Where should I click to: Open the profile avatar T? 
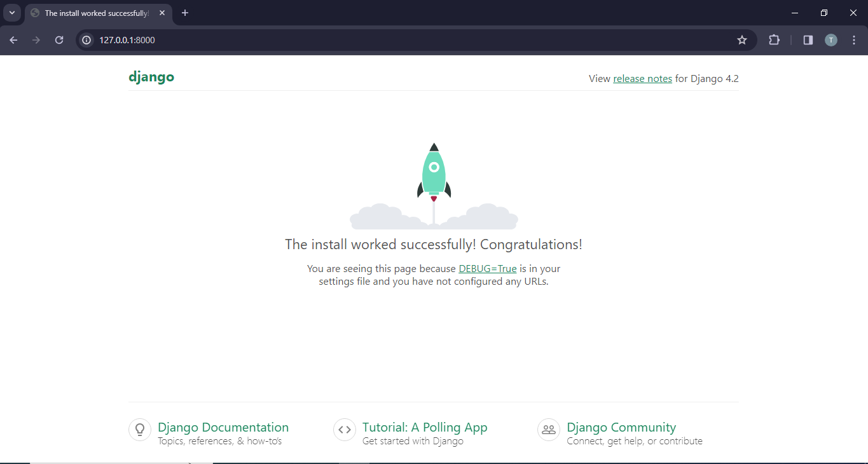tap(831, 40)
